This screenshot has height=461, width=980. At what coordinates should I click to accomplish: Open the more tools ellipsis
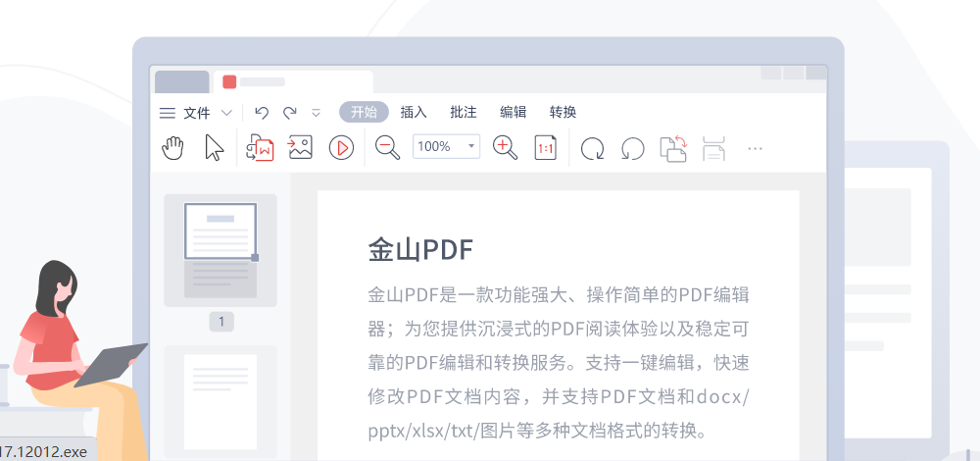755,149
